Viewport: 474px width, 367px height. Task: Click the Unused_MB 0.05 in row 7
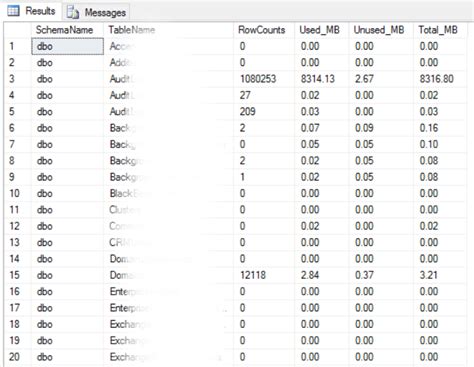[364, 144]
